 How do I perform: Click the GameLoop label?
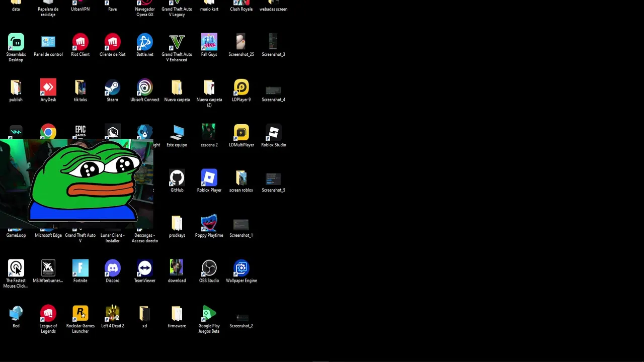16,235
